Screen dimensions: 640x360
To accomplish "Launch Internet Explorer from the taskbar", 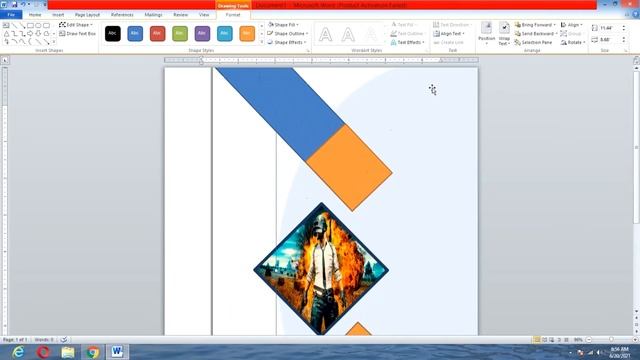I will coord(18,352).
